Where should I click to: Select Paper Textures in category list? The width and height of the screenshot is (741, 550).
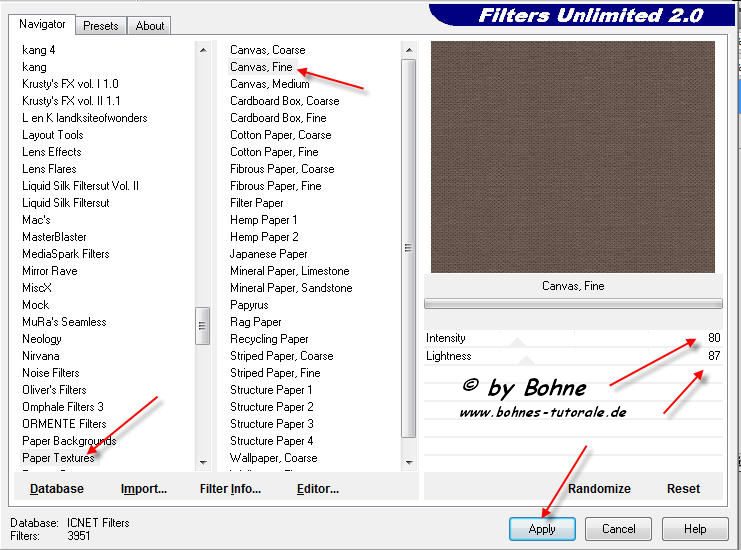coord(58,458)
